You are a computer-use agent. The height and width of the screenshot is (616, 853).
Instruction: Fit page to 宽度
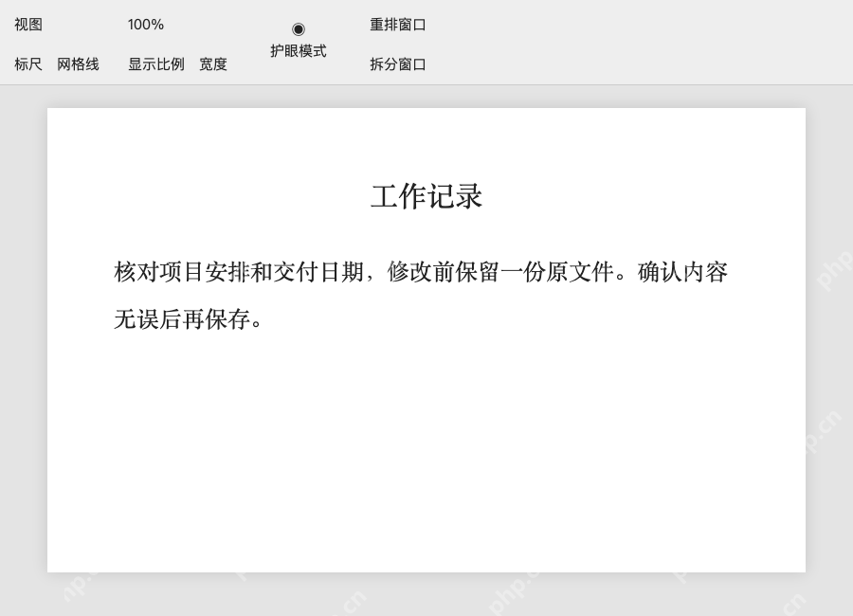tap(213, 64)
